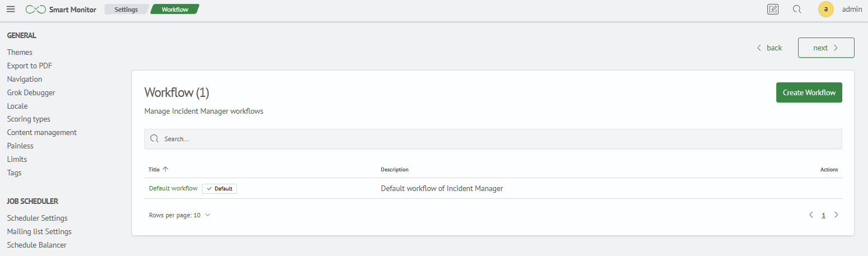Image resolution: width=868 pixels, height=256 pixels.
Task: Click the Default badge on workflow row
Action: (219, 189)
